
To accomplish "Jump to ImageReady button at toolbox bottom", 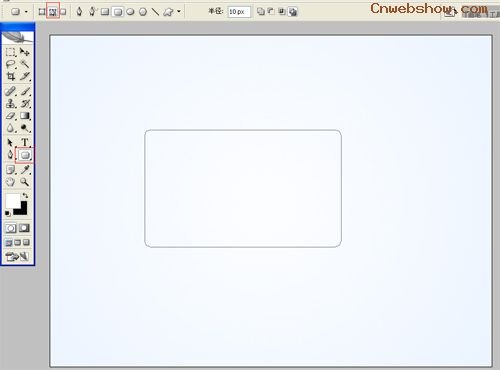I will 17,256.
